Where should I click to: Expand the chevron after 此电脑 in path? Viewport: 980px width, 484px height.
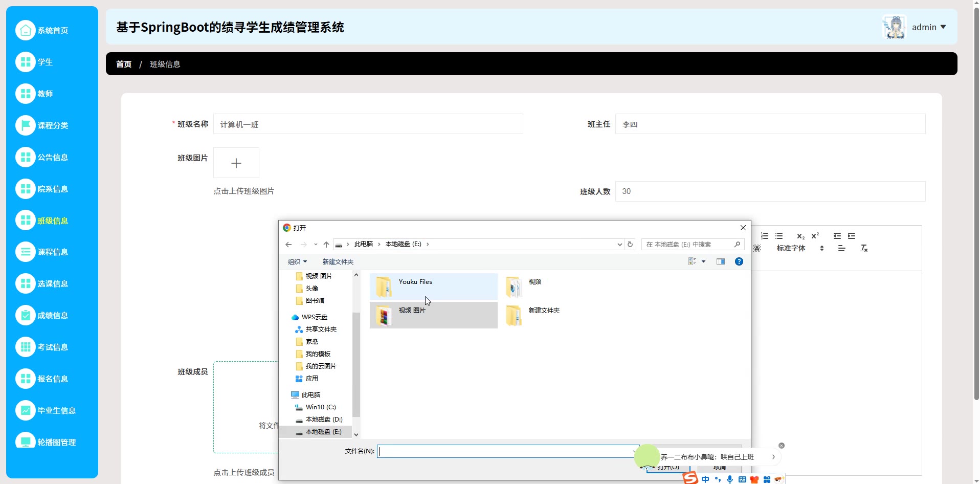[x=379, y=245]
